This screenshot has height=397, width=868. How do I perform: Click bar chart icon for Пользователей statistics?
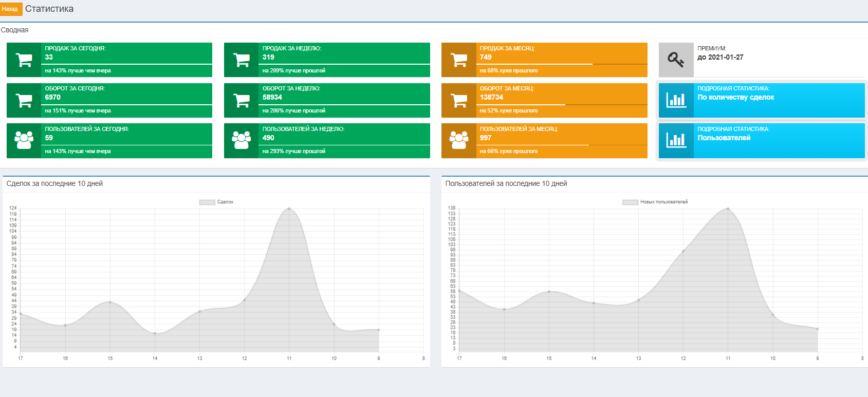[x=676, y=140]
